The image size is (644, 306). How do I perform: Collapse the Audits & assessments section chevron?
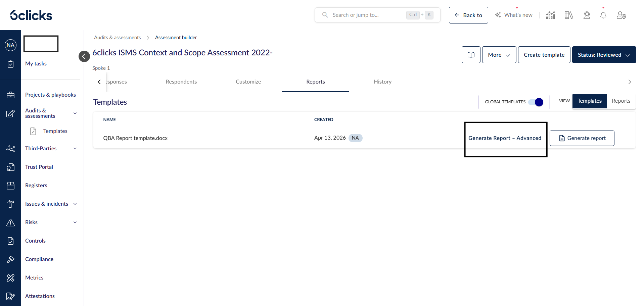(75, 113)
